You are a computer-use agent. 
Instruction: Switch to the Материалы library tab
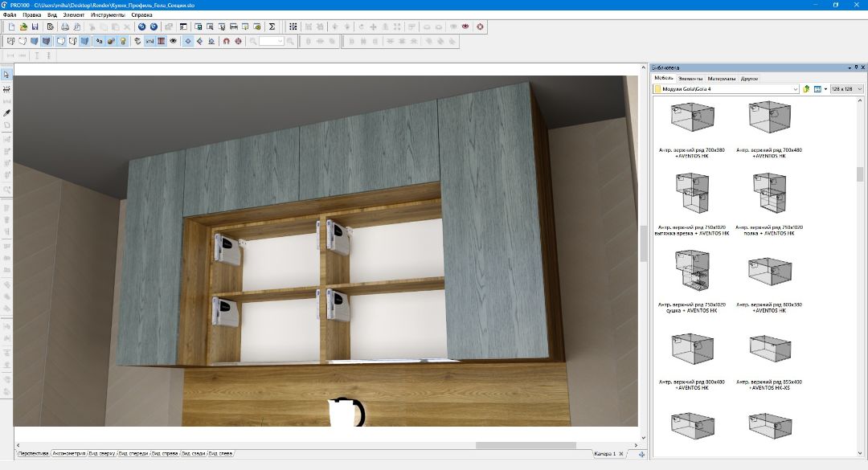(721, 79)
